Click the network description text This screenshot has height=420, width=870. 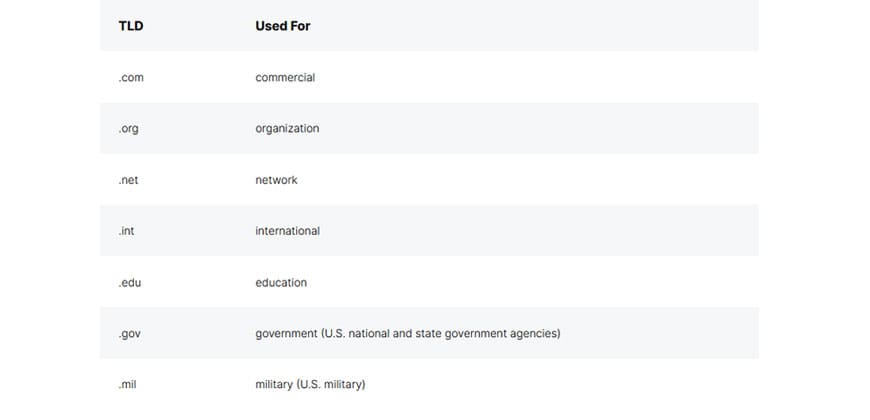click(x=276, y=180)
